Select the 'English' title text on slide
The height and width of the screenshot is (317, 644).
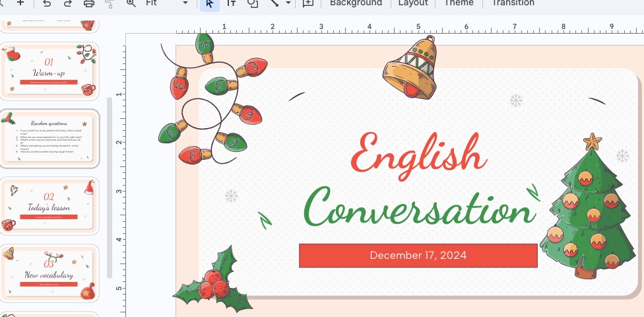click(419, 155)
